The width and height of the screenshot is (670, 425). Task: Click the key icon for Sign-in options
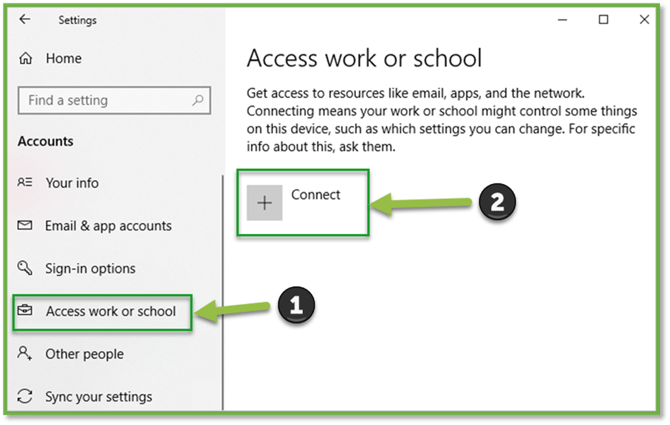(26, 269)
